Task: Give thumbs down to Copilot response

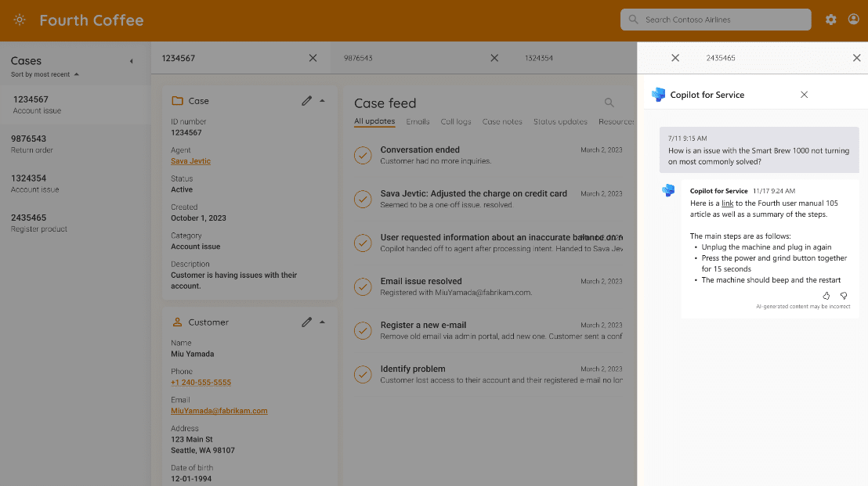Action: [844, 296]
